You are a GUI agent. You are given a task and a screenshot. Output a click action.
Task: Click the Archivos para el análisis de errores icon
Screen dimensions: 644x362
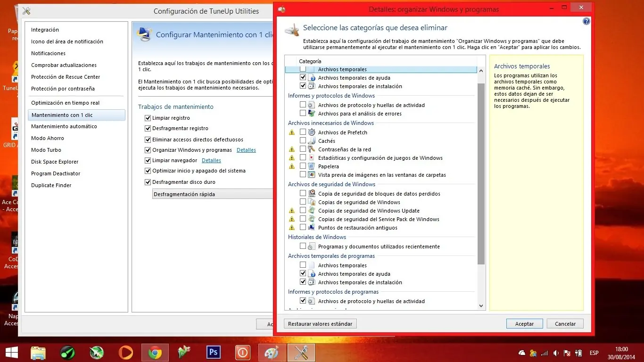(x=312, y=114)
